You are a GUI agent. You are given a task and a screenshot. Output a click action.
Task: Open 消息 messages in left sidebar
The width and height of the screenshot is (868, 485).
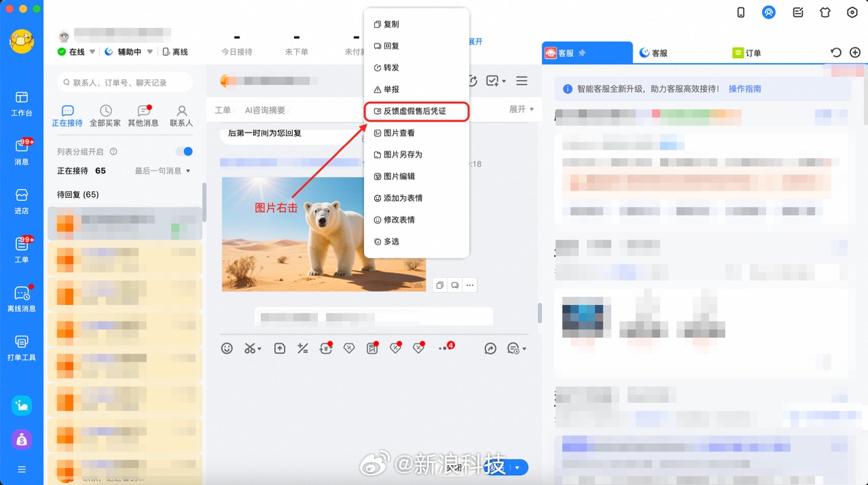tap(22, 152)
